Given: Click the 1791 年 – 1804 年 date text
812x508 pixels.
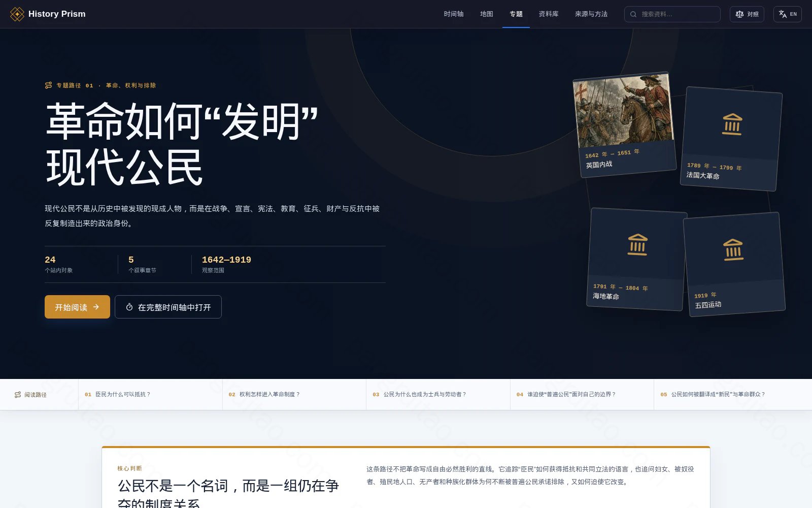Looking at the screenshot, I should click(x=621, y=288).
